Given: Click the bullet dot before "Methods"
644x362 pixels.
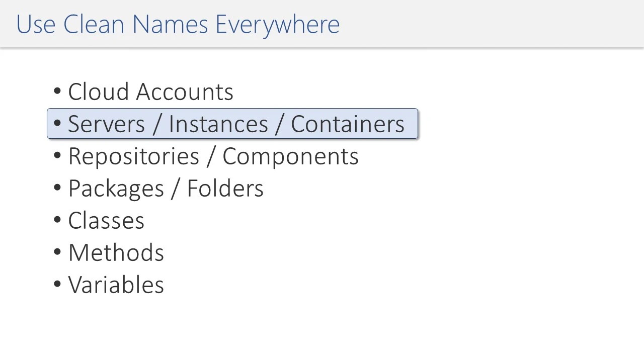Looking at the screenshot, I should pos(57,253).
